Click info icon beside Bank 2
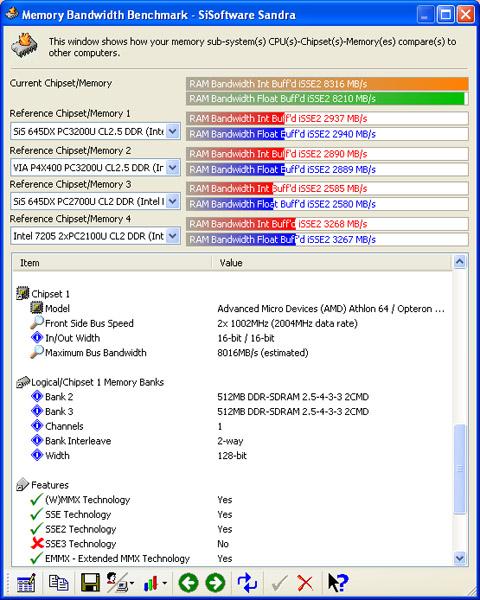This screenshot has height=600, width=480. click(x=37, y=396)
